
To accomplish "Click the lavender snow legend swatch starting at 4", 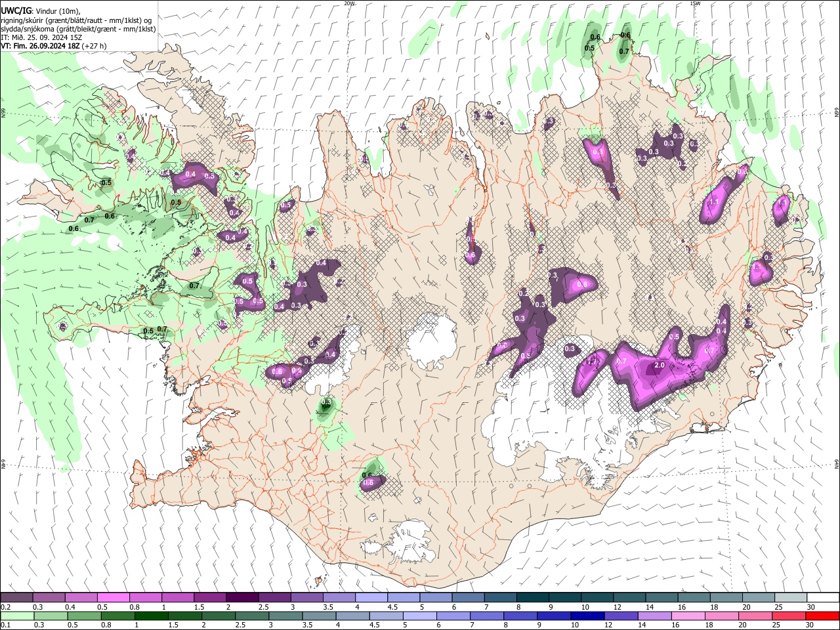I will [x=371, y=598].
